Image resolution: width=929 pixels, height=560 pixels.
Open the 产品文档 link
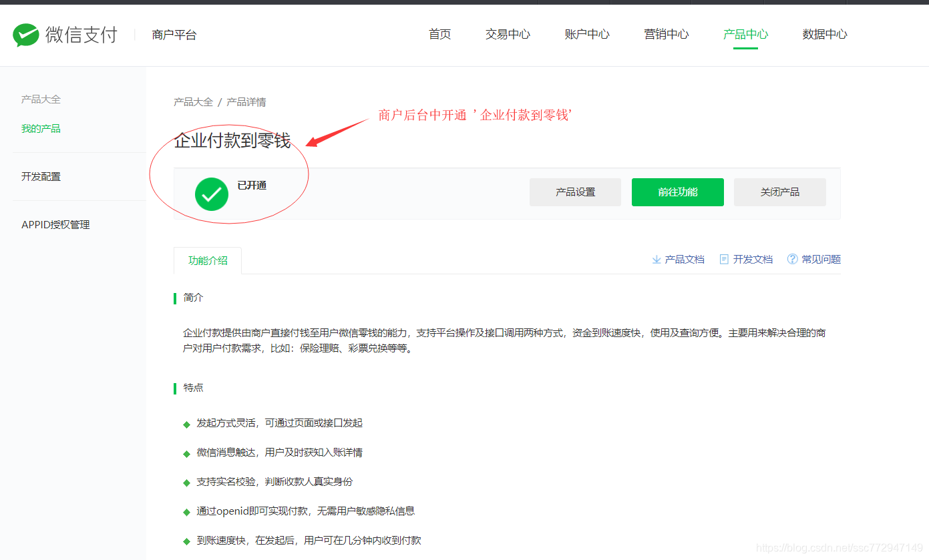point(685,260)
